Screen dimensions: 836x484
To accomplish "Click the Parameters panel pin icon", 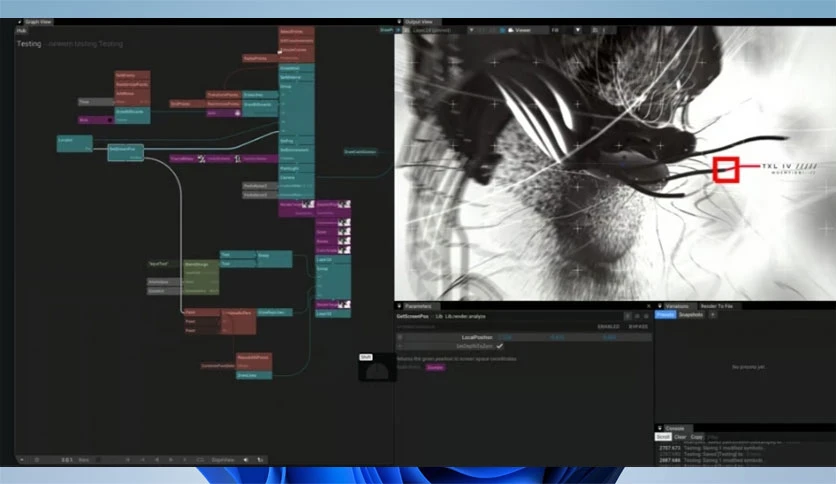I will point(399,306).
